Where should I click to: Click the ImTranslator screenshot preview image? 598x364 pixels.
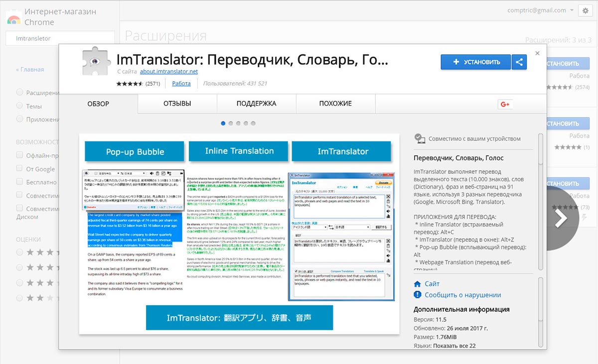239,234
